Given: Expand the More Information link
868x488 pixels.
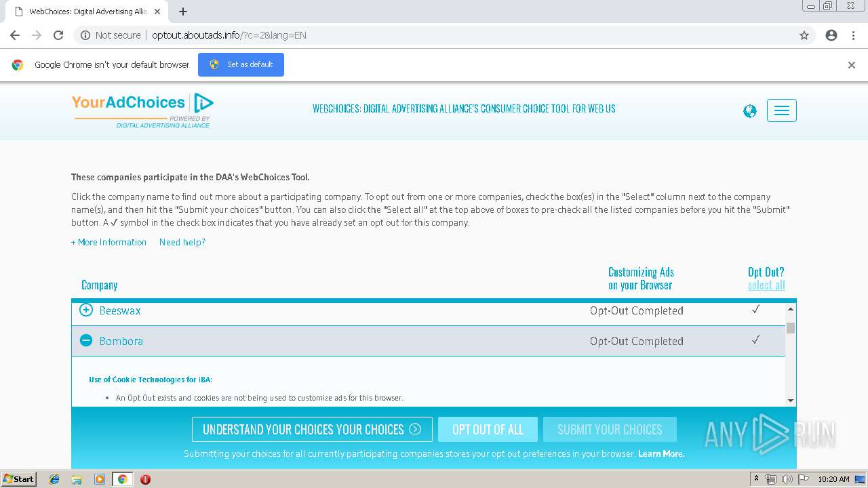Looking at the screenshot, I should (108, 242).
